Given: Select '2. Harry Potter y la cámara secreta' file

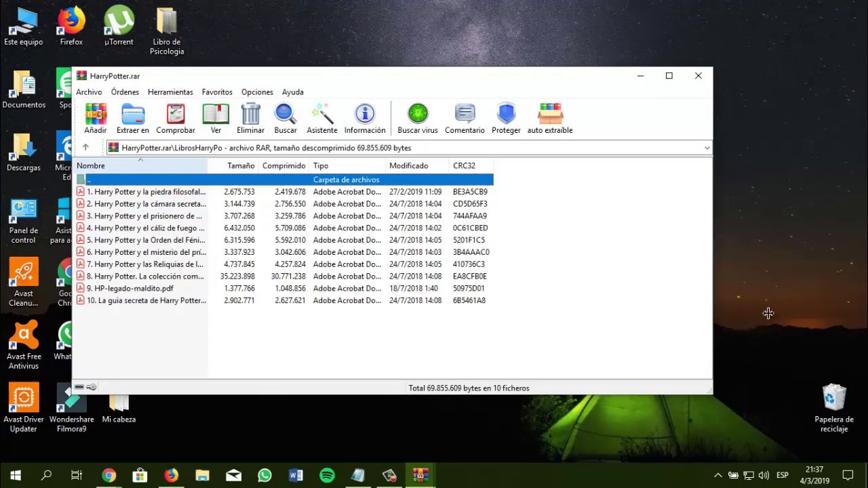Looking at the screenshot, I should click(x=284, y=204).
